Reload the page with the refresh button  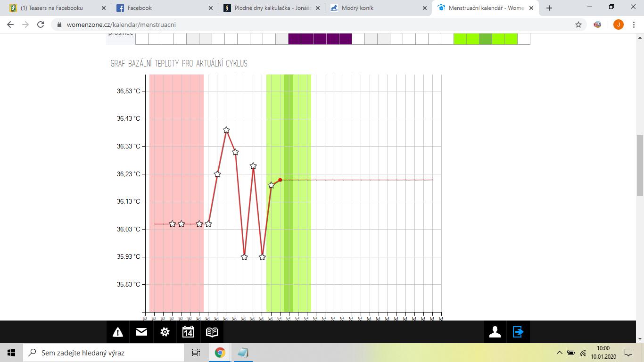[x=41, y=25]
